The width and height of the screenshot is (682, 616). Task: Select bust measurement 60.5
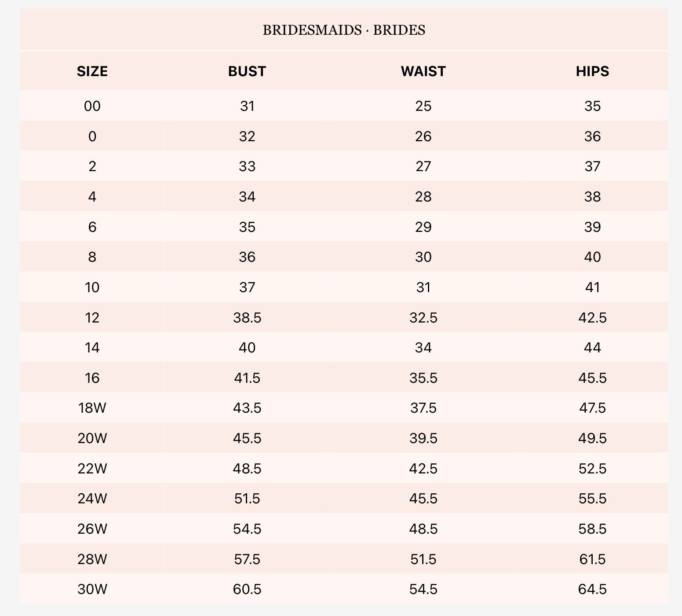(x=247, y=589)
